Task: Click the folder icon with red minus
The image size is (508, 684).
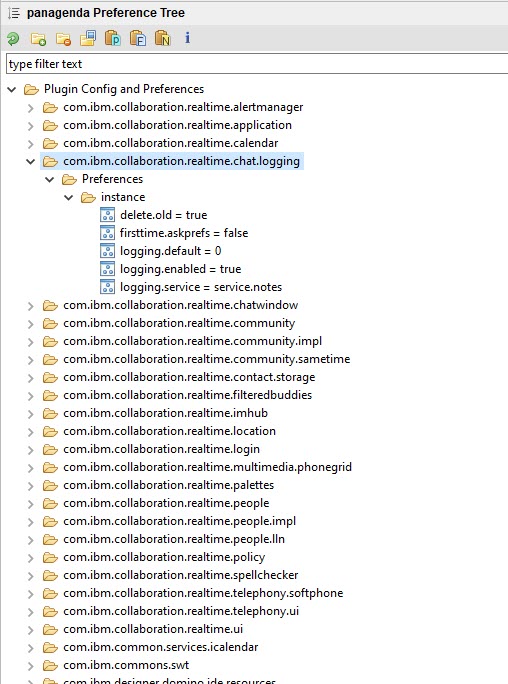Action: point(63,39)
